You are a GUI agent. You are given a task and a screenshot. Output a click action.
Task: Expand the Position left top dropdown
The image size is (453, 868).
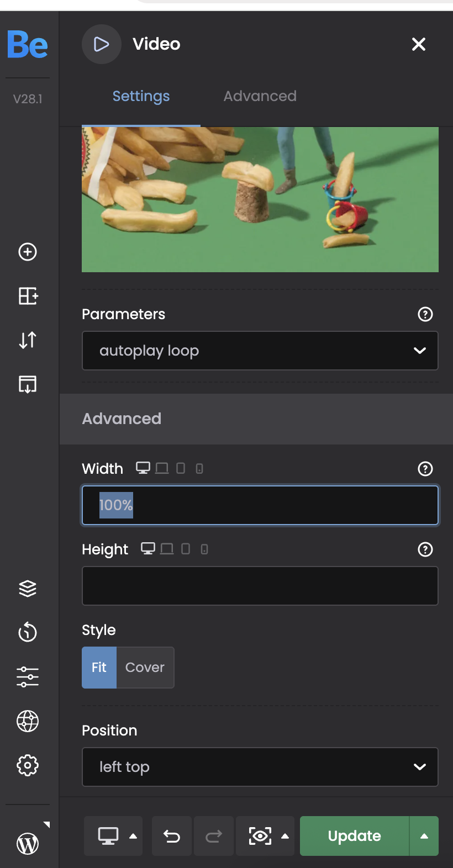(260, 767)
